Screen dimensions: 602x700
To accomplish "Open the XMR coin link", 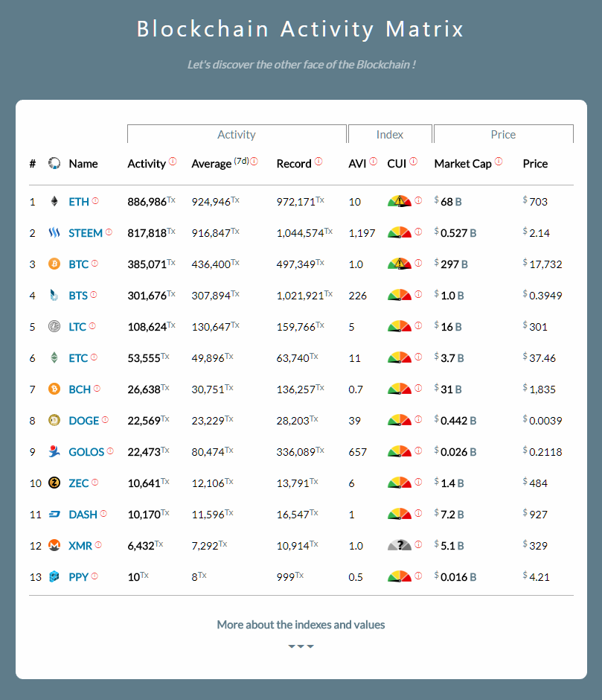I will pyautogui.click(x=80, y=546).
